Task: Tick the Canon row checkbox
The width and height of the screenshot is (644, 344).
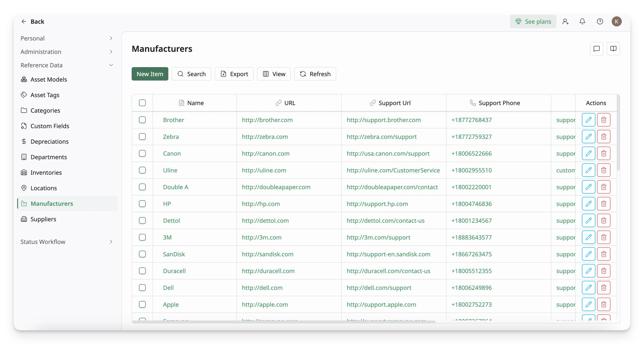Action: (x=142, y=153)
